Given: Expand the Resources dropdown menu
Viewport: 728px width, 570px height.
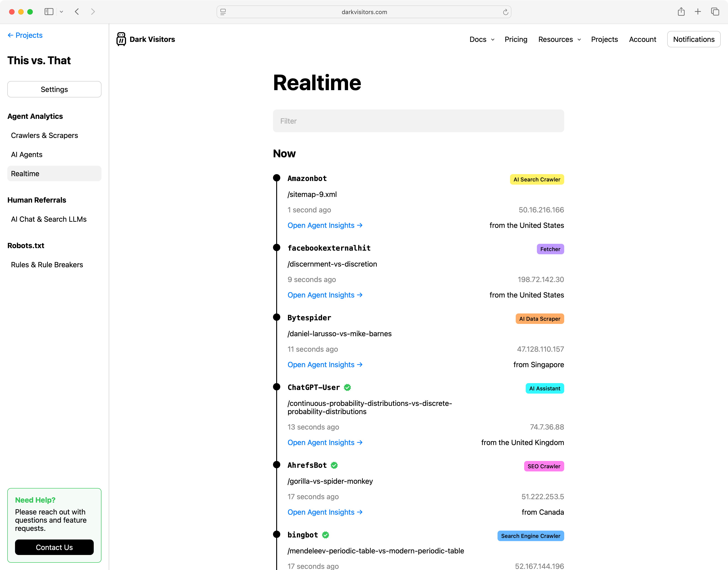Looking at the screenshot, I should pyautogui.click(x=559, y=39).
